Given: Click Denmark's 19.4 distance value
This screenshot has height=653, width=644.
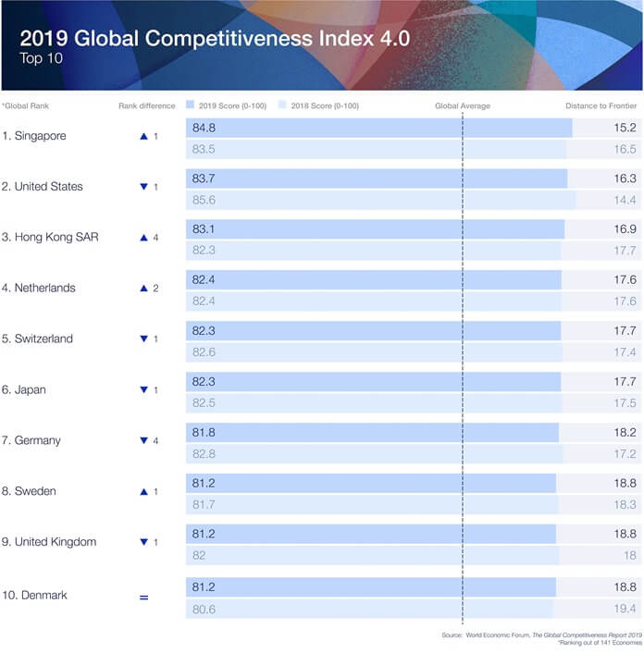Looking at the screenshot, I should (x=625, y=609).
